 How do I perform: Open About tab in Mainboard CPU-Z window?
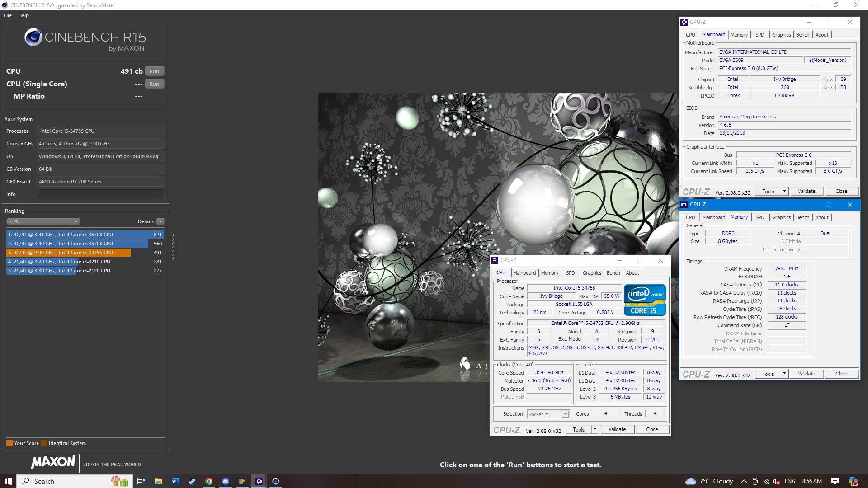(822, 35)
